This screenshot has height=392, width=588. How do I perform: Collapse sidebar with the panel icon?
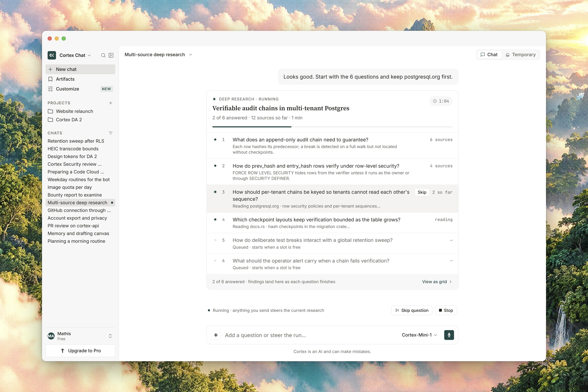click(111, 55)
